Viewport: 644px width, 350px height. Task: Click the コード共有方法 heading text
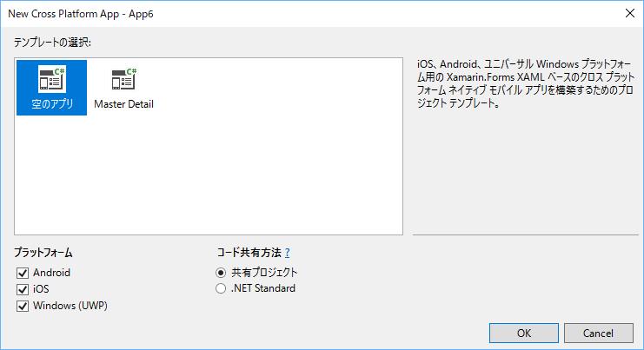(248, 253)
